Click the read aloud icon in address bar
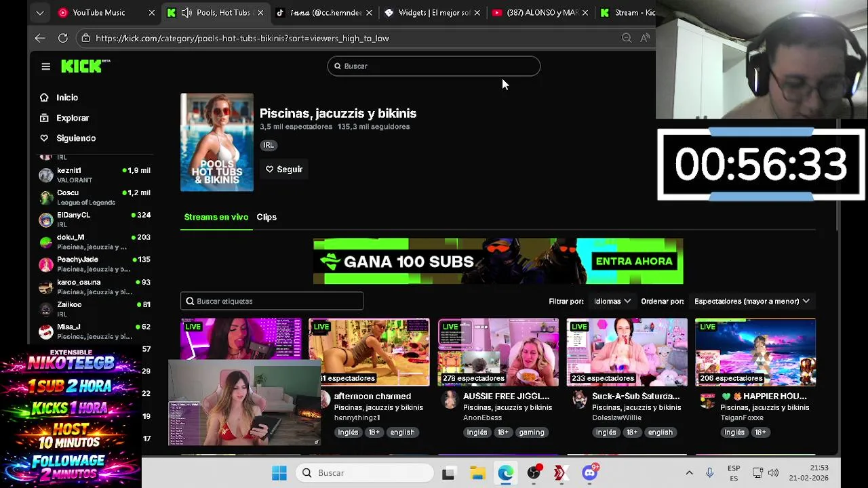Image resolution: width=868 pixels, height=488 pixels. click(x=645, y=38)
